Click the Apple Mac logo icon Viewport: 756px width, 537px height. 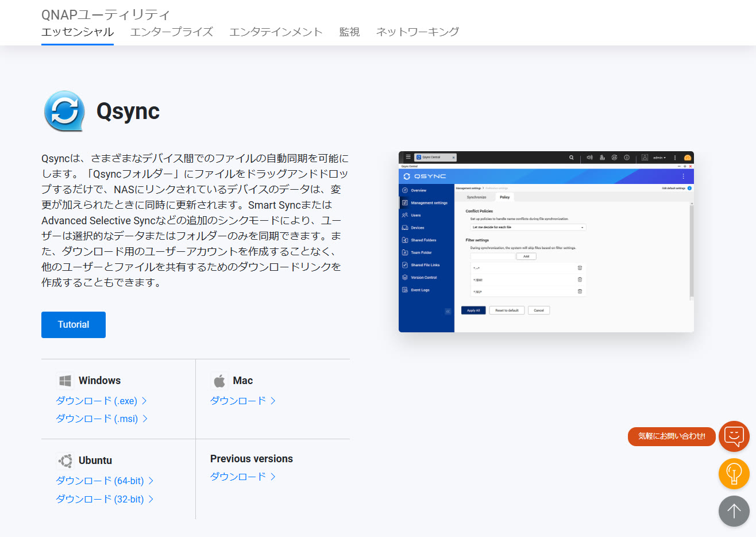click(x=219, y=381)
